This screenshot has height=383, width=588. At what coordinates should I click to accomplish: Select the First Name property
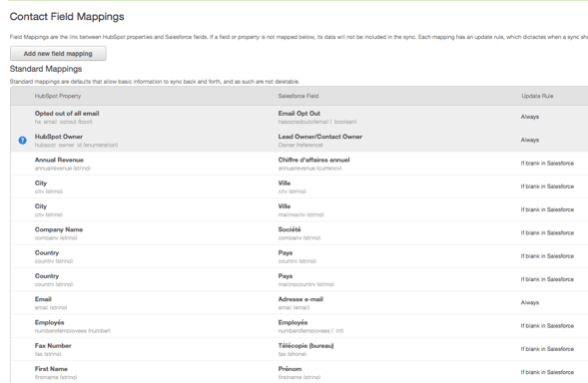(51, 369)
